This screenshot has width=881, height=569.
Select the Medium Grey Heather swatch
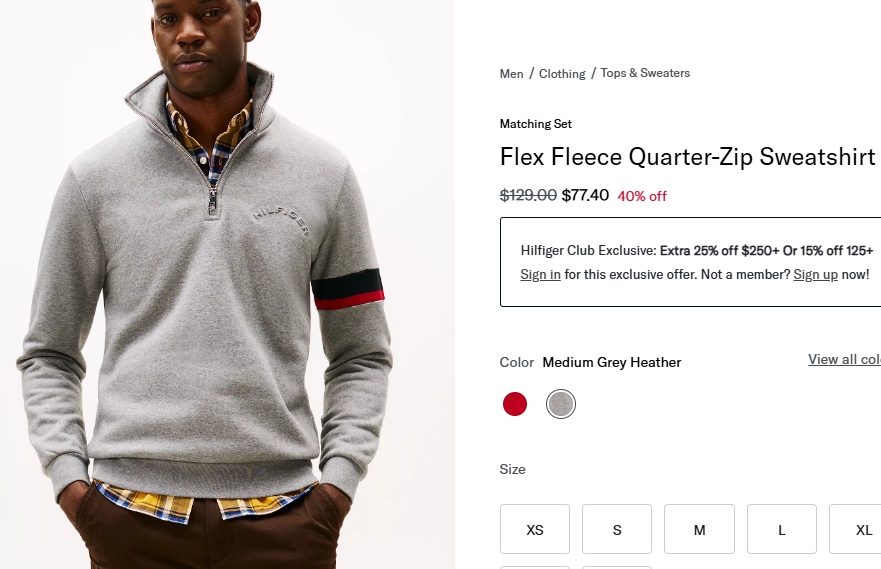561,404
